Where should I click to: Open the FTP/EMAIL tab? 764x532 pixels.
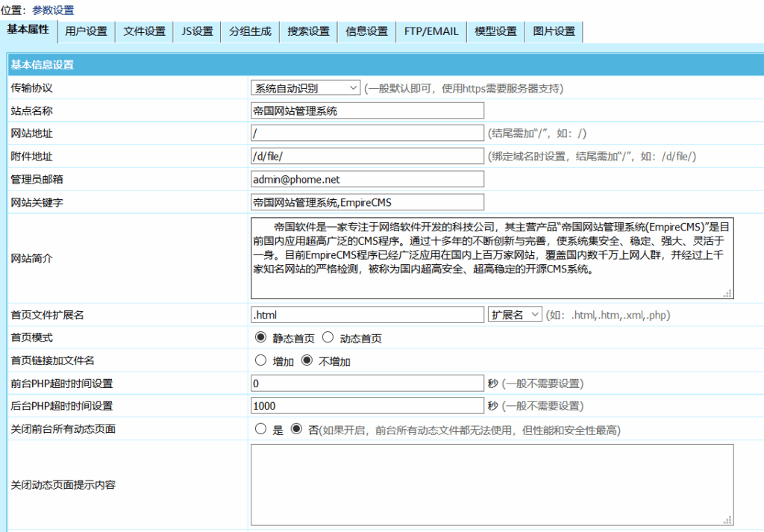(431, 31)
